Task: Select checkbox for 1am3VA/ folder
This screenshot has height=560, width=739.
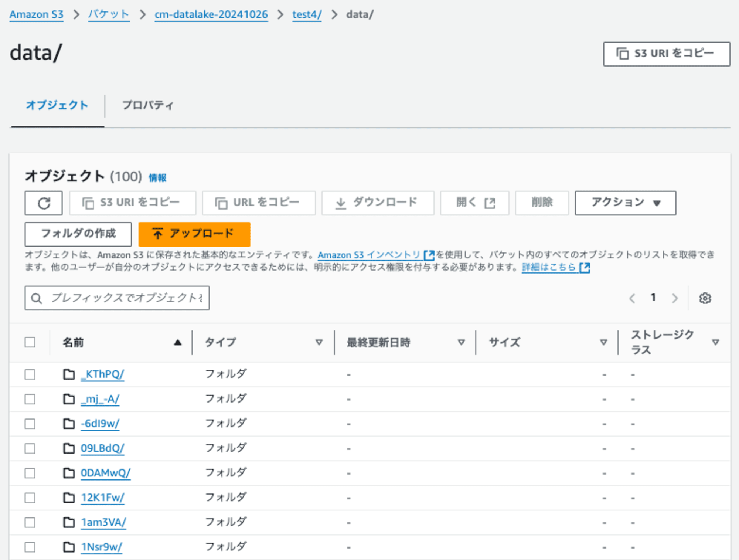Action: (x=30, y=522)
